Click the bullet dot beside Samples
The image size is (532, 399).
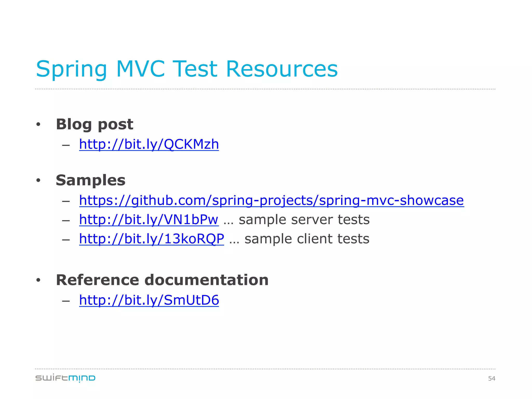pos(38,181)
